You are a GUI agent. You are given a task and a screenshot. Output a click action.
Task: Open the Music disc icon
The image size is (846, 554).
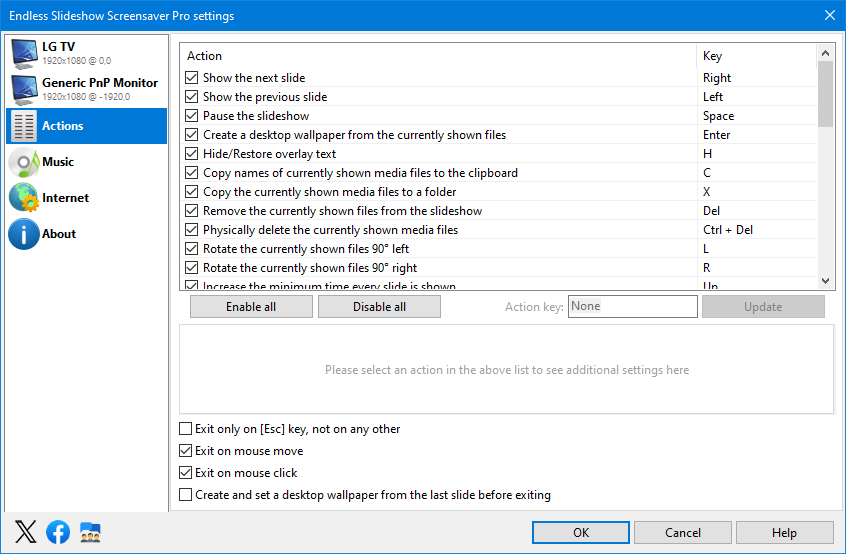click(24, 162)
